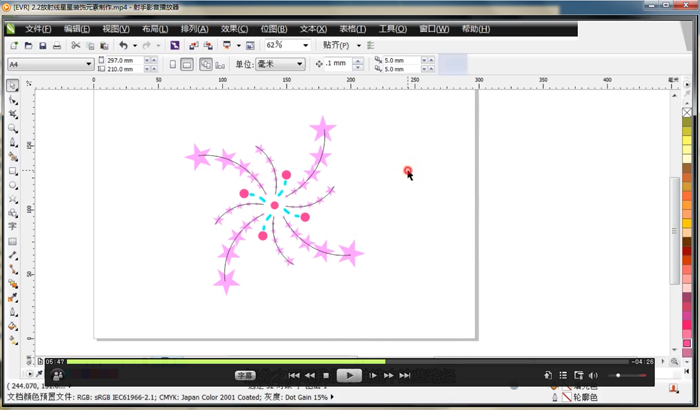Open the 效果(C) menu
The width and height of the screenshot is (700, 410).
coord(235,29)
